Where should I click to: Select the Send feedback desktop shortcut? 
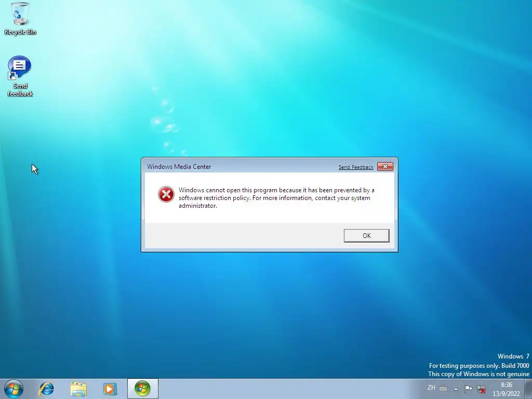[20, 76]
